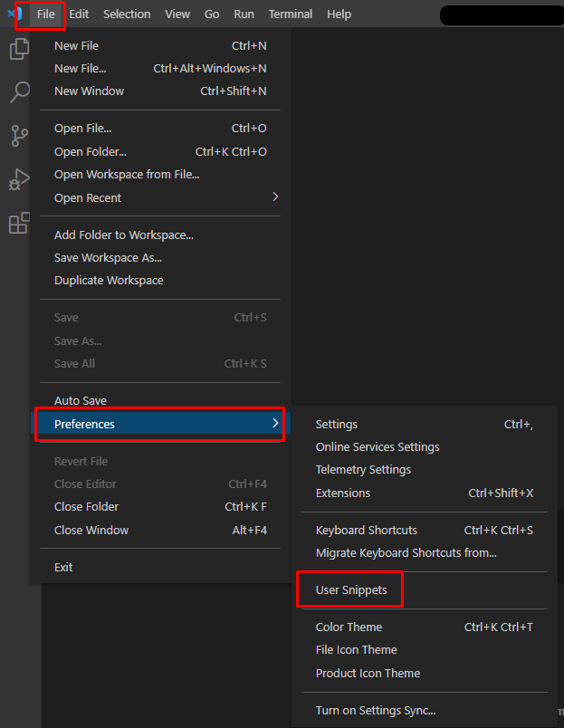The width and height of the screenshot is (564, 728).
Task: Open the Explorer view in activity bar
Action: click(x=20, y=49)
